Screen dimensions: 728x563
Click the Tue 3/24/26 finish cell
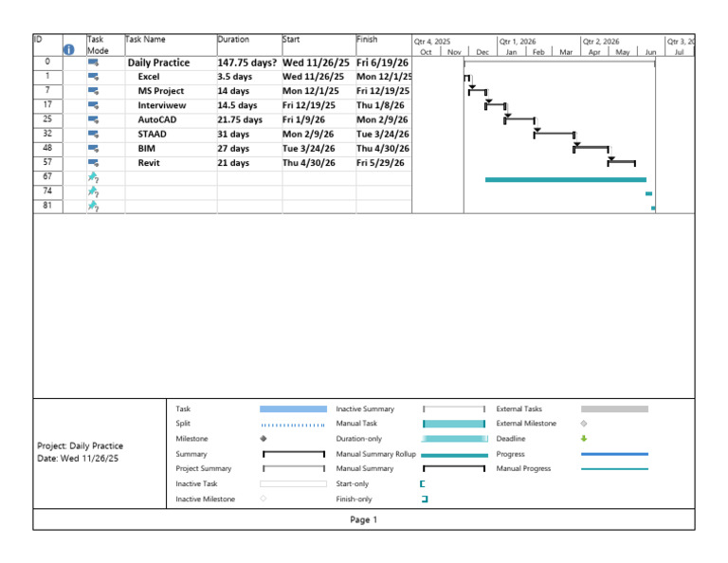(384, 135)
